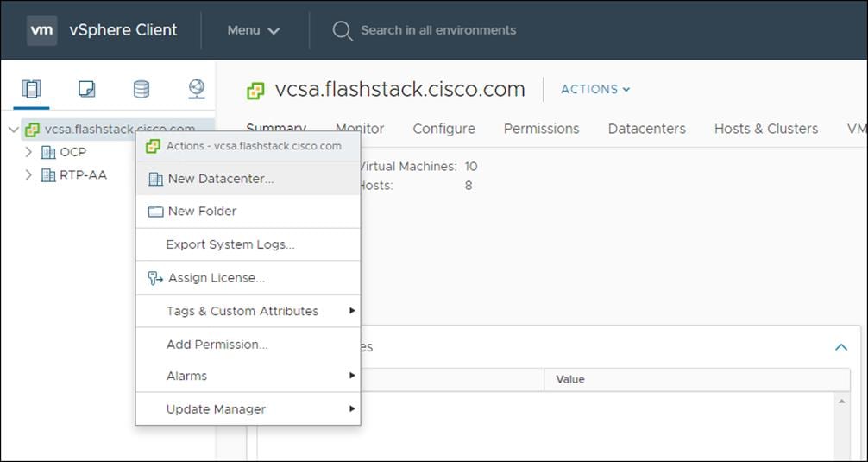
Task: Click the OCP datacenter icon
Action: (48, 152)
